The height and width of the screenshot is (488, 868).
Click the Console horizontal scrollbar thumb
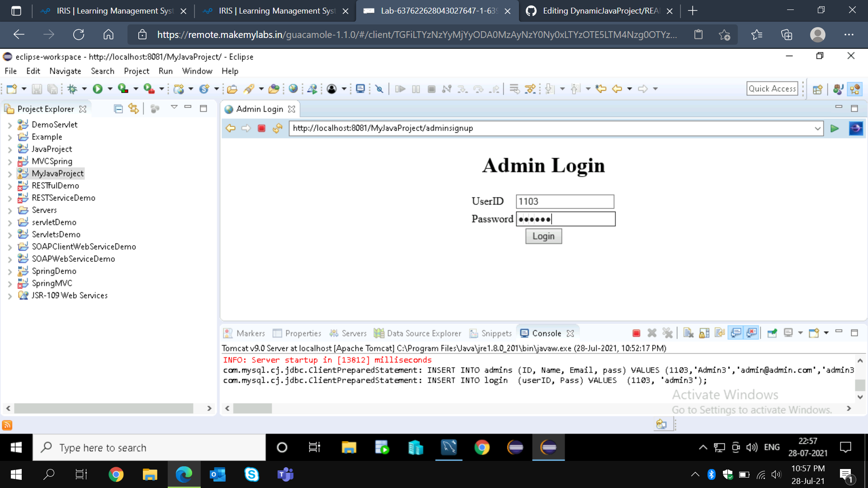click(252, 408)
